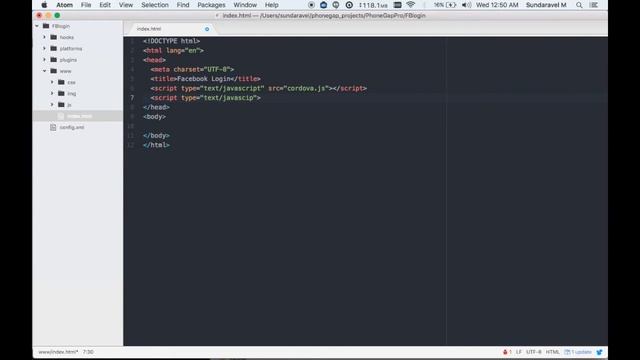Select the hooks folder icon
Image resolution: width=640 pixels, height=360 pixels.
tap(53, 37)
